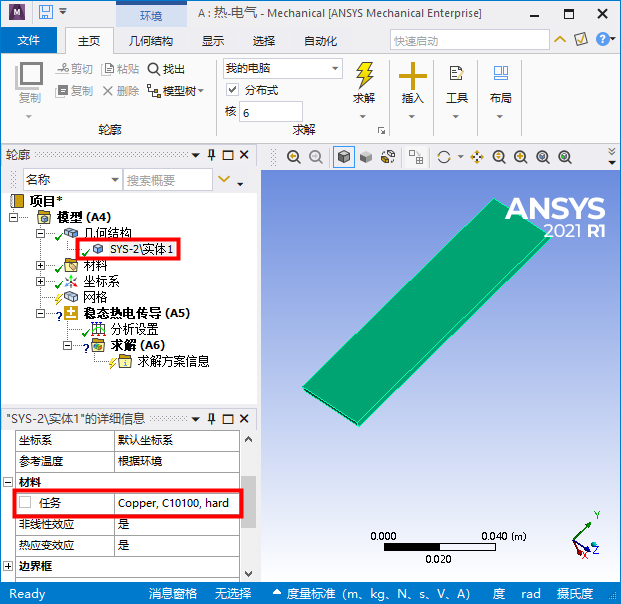Open the 名称 filter dropdown

coord(72,180)
